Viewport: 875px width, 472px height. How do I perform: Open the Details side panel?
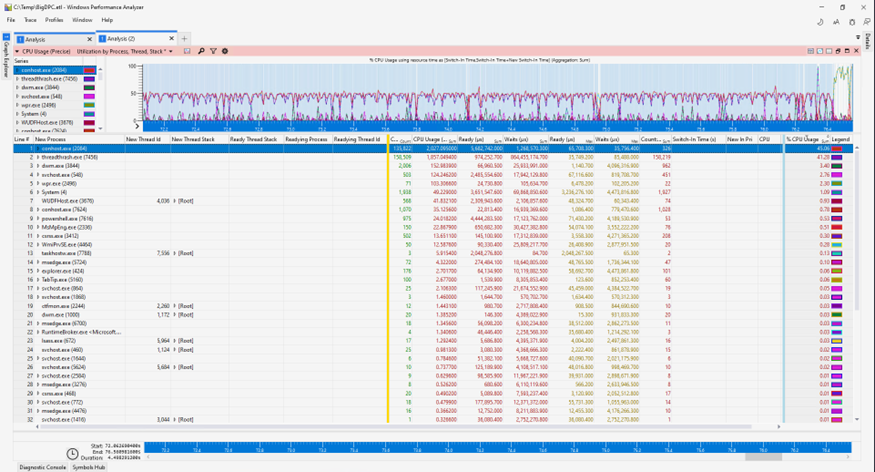pos(868,40)
